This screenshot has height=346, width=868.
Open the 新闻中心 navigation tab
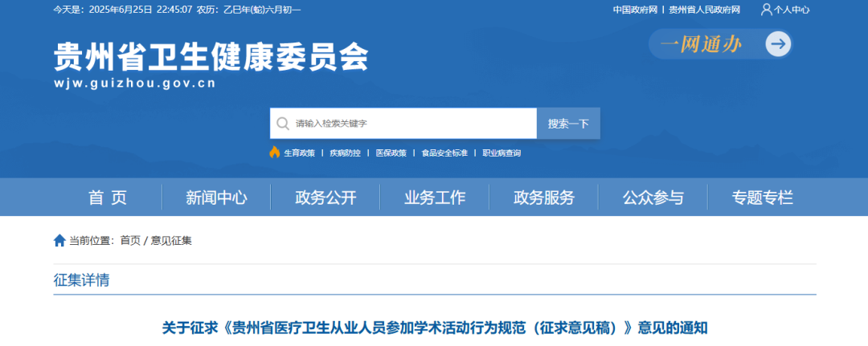click(x=216, y=197)
